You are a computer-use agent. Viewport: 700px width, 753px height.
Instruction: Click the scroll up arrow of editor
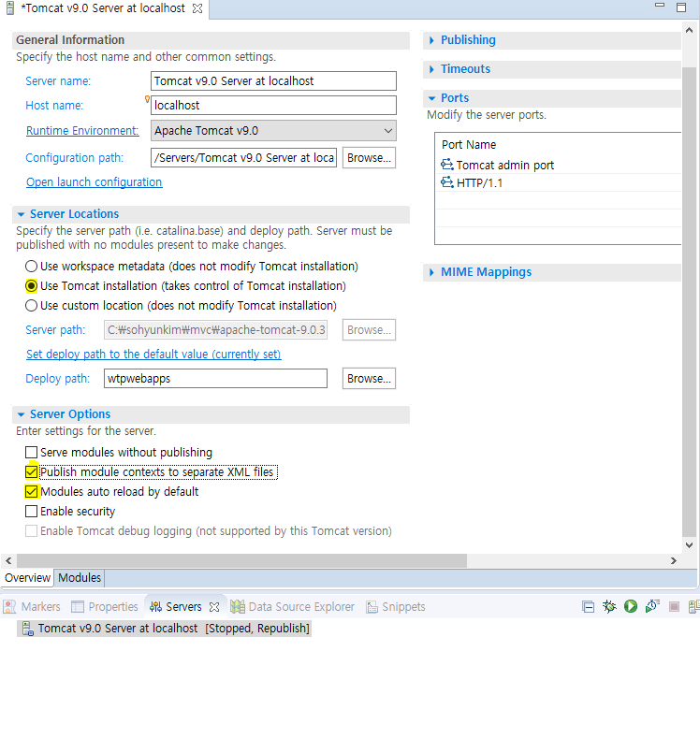[689, 30]
